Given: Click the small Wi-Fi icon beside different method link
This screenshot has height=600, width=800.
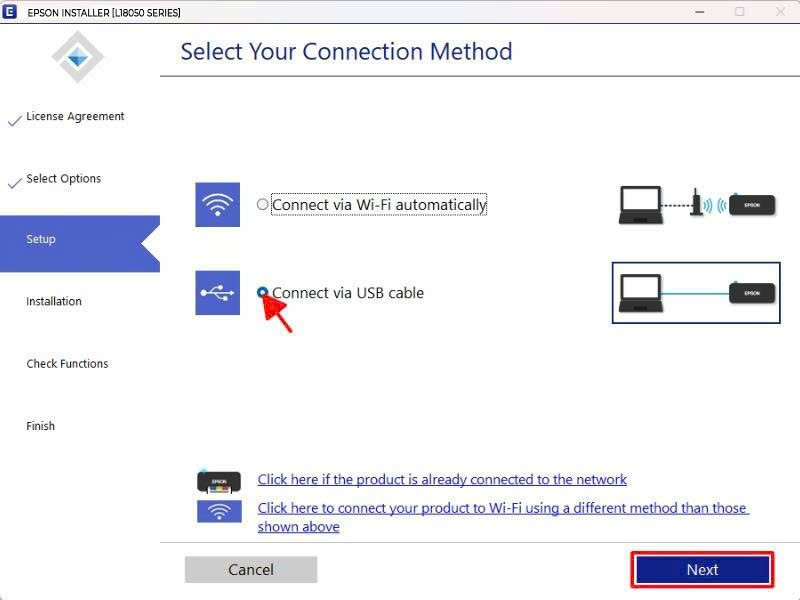Looking at the screenshot, I should (219, 512).
